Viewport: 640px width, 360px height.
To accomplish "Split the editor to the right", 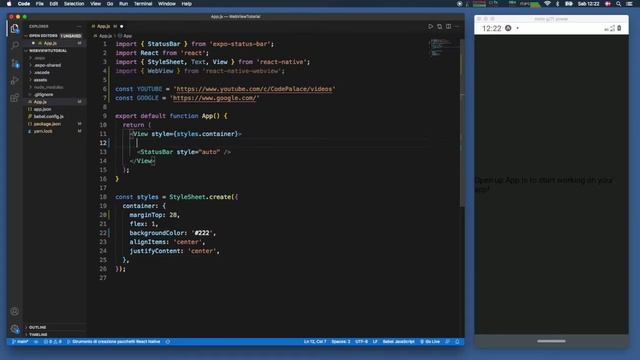I will 449,27.
